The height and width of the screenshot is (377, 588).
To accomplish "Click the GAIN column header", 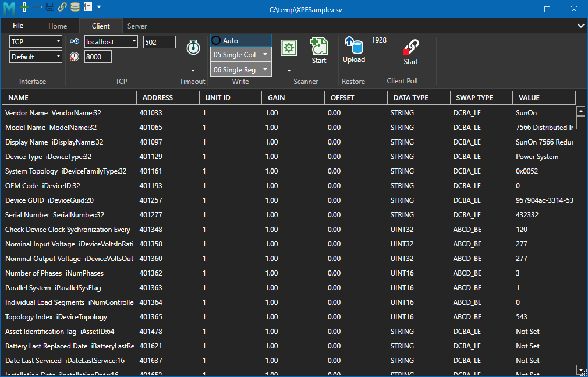I will (x=293, y=98).
